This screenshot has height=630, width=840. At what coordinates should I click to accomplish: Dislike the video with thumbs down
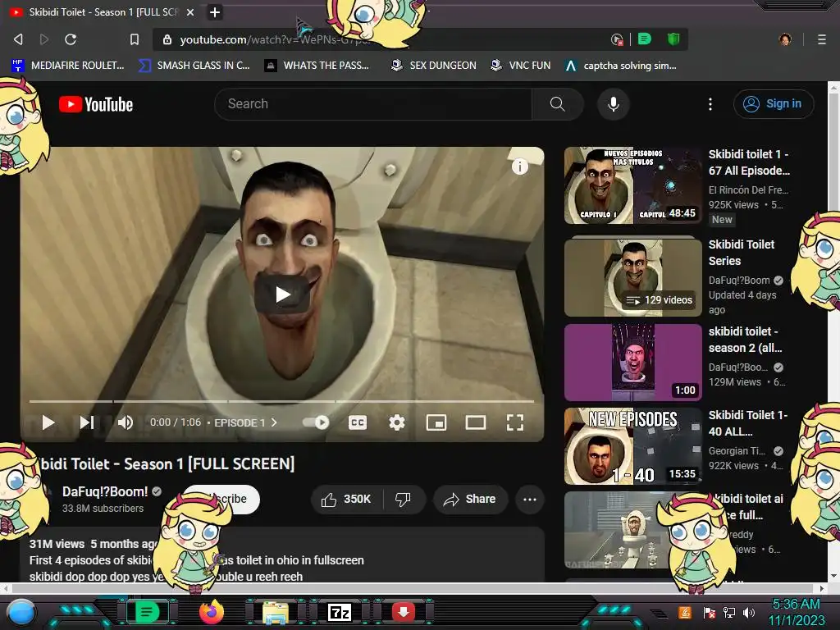[x=403, y=500]
